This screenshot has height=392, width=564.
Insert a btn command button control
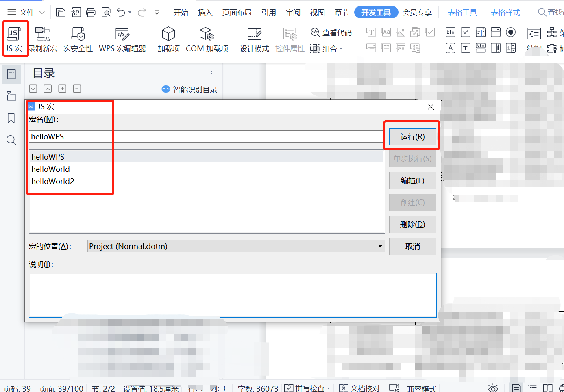(x=451, y=32)
